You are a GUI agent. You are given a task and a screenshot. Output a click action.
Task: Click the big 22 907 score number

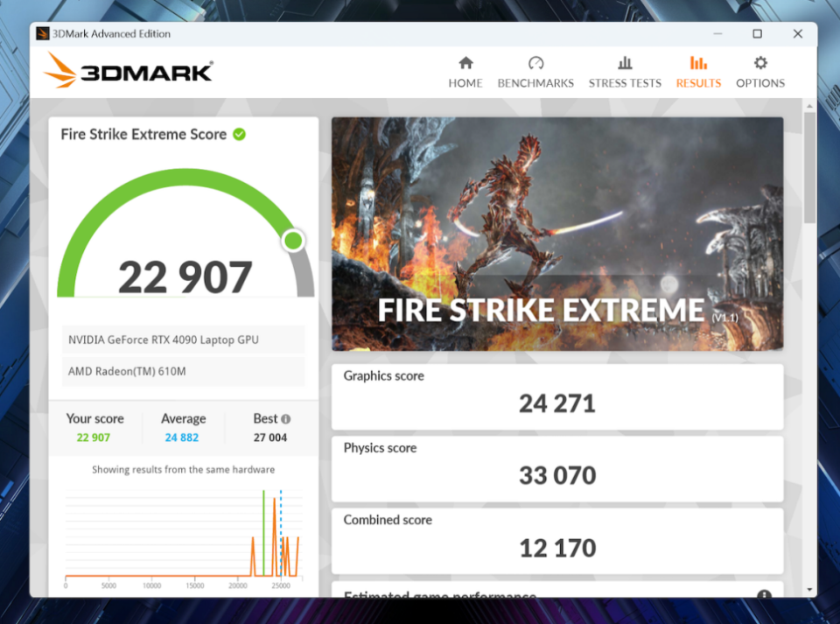pos(185,277)
